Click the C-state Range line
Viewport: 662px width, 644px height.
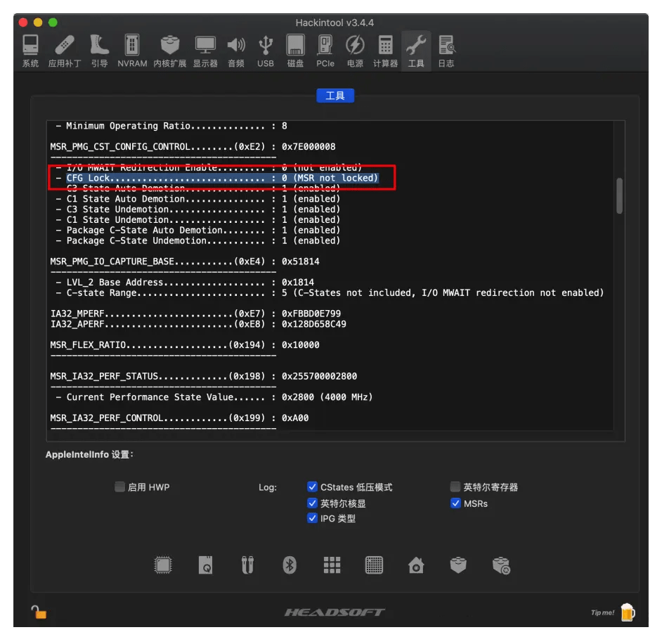coord(330,292)
